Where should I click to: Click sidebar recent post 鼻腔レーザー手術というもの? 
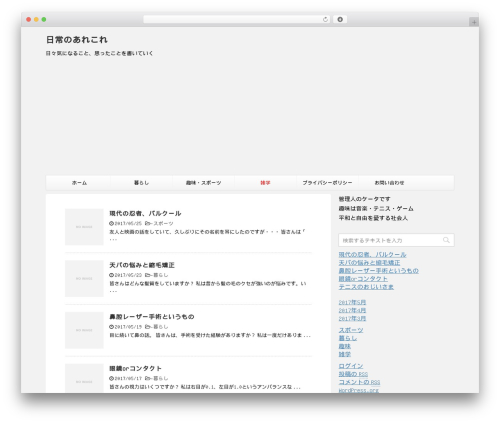pos(379,271)
